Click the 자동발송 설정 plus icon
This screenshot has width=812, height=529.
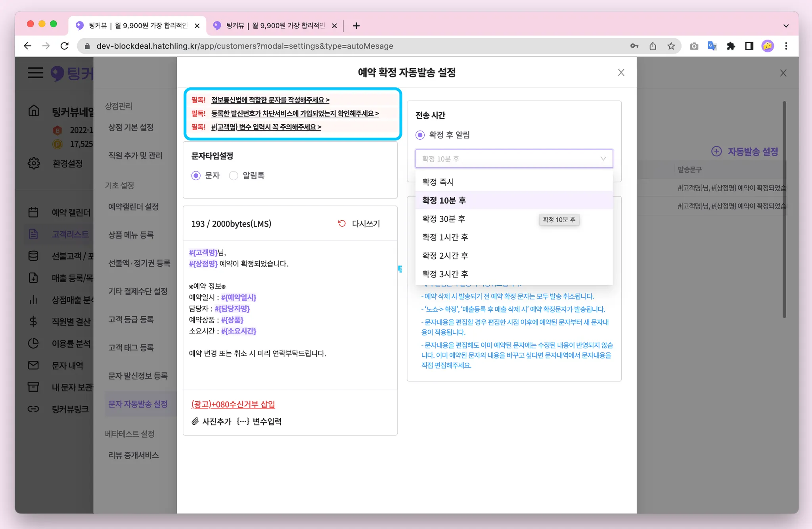pyautogui.click(x=716, y=151)
